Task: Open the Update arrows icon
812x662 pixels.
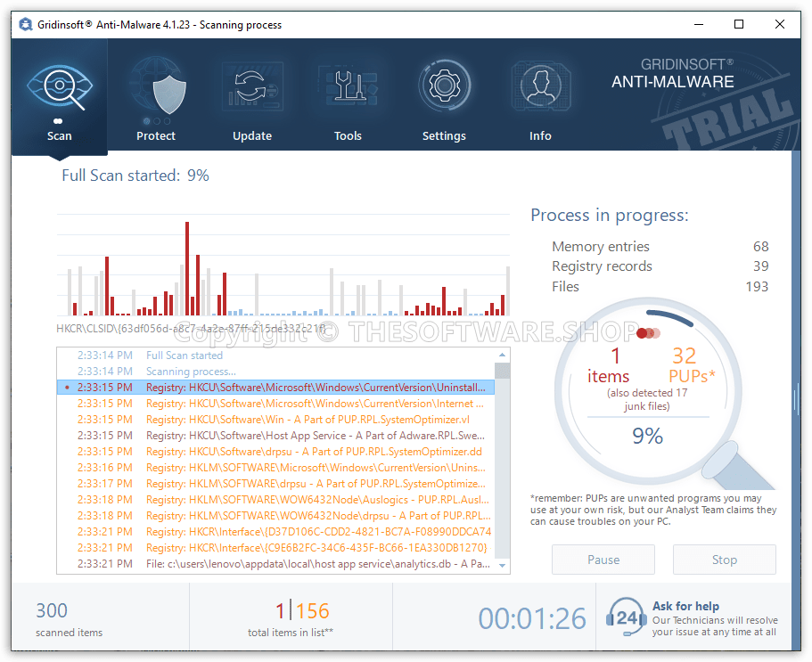Action: pos(252,91)
